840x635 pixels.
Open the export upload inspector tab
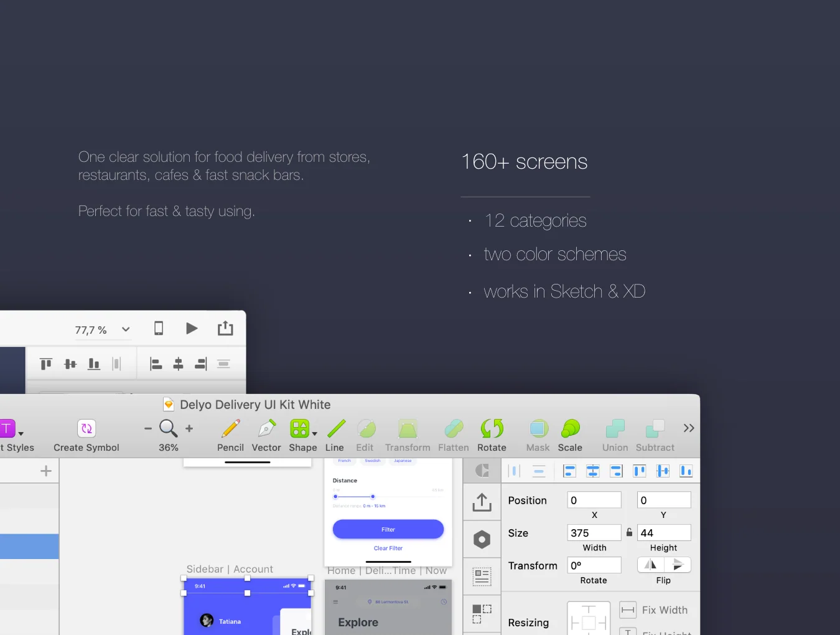(x=482, y=502)
